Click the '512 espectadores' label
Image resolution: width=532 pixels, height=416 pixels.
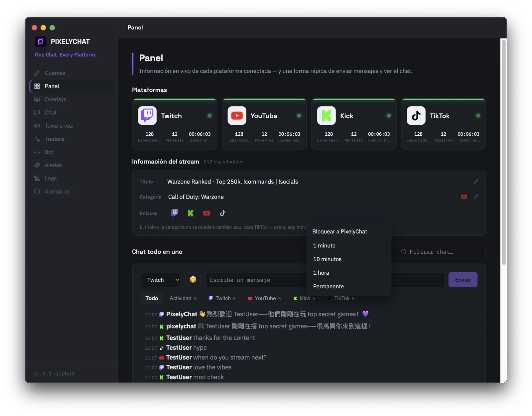[223, 162]
